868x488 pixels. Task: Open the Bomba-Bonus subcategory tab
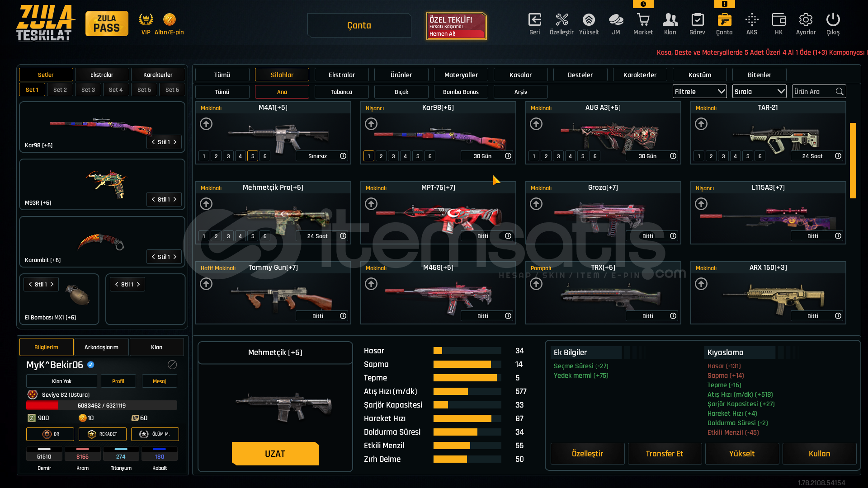pos(461,92)
